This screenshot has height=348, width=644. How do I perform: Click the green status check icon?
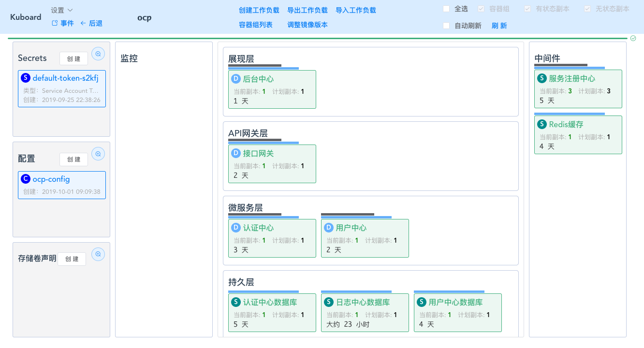point(633,38)
